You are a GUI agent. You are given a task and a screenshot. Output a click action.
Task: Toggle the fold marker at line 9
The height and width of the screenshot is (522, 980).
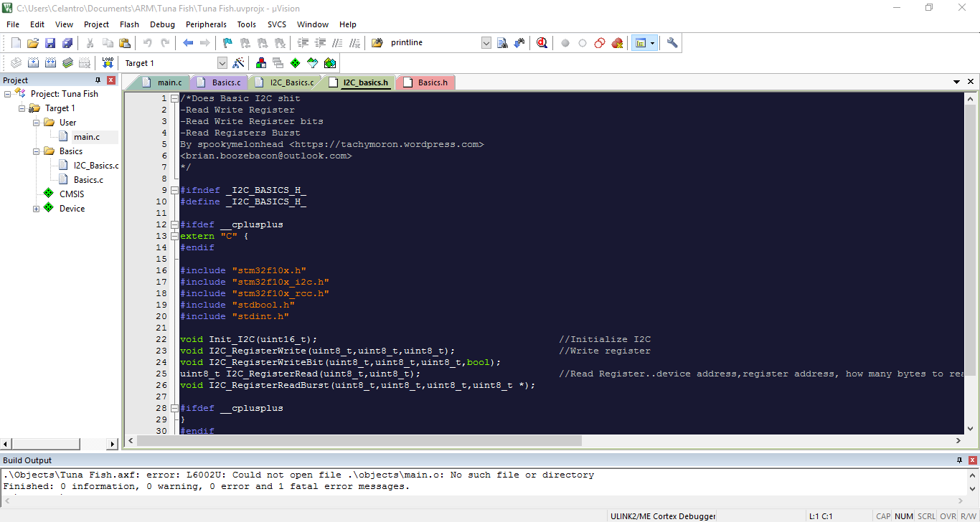(174, 190)
